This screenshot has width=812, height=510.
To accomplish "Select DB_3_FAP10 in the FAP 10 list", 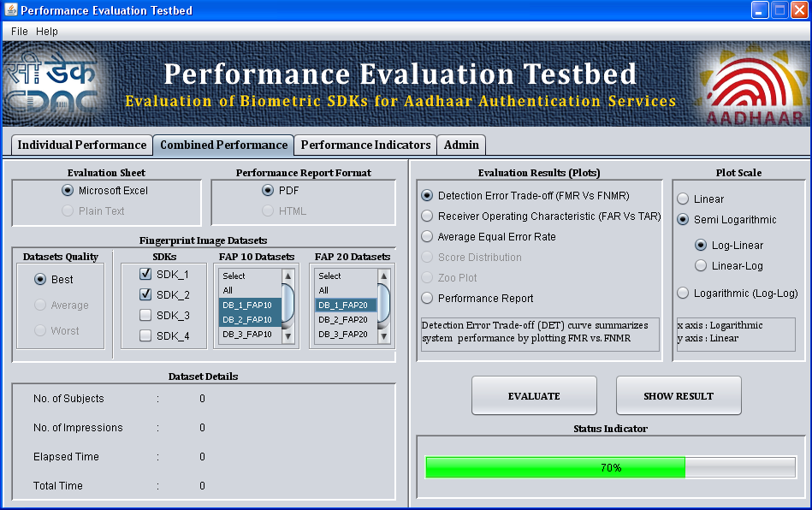I will point(247,335).
